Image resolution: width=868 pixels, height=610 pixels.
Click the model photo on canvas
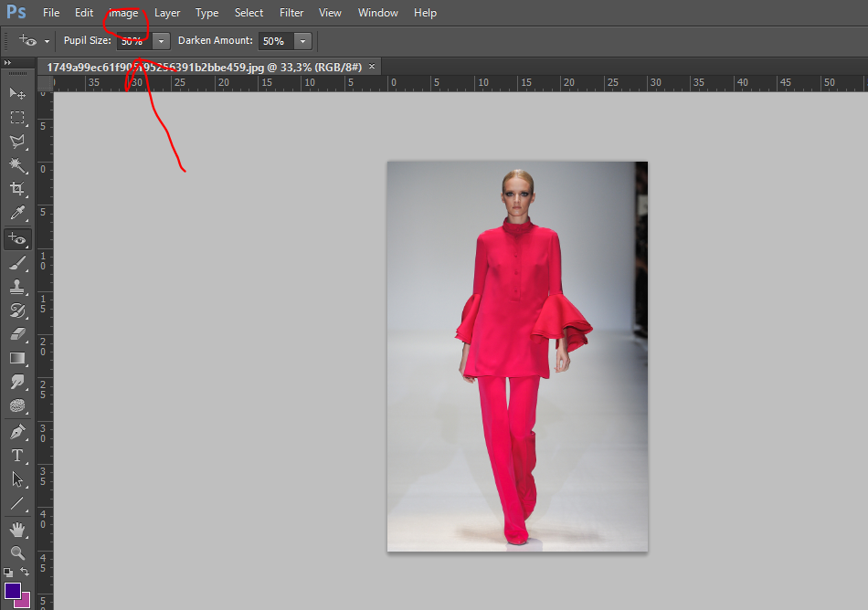pyautogui.click(x=517, y=356)
